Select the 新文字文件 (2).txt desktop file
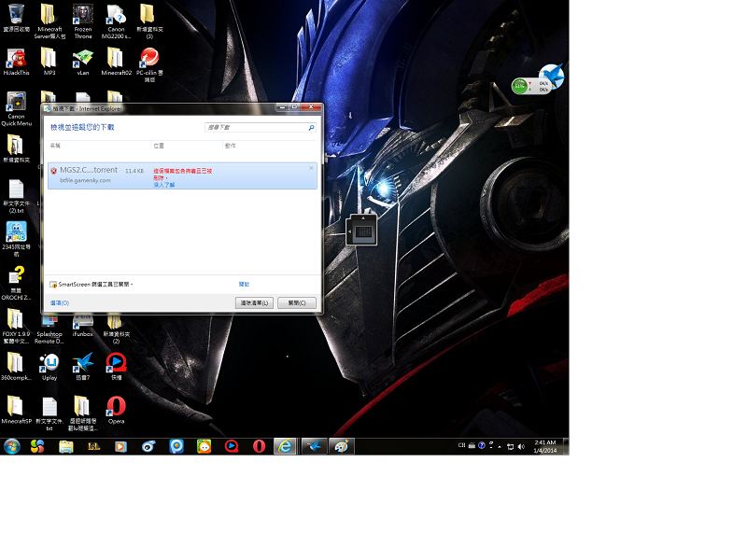 coord(16,196)
